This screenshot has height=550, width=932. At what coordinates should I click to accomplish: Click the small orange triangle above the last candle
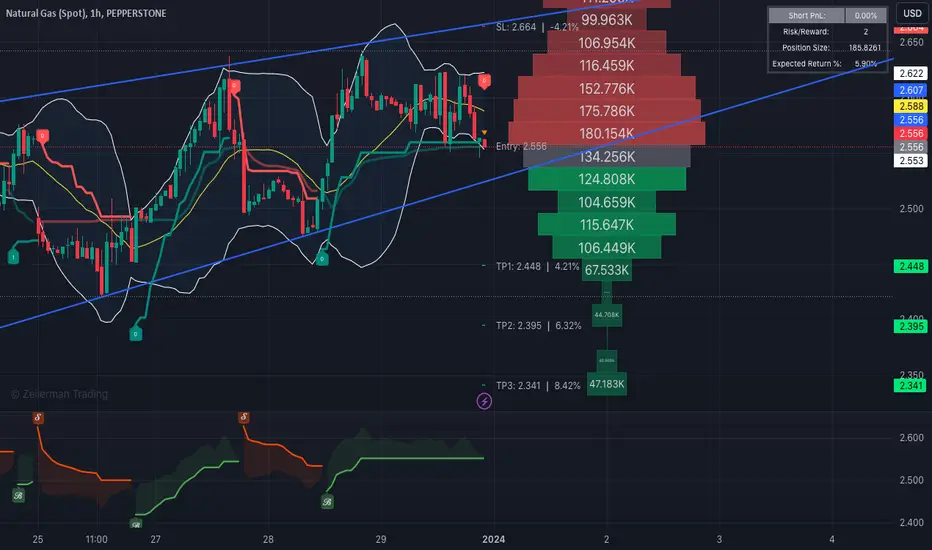click(484, 132)
